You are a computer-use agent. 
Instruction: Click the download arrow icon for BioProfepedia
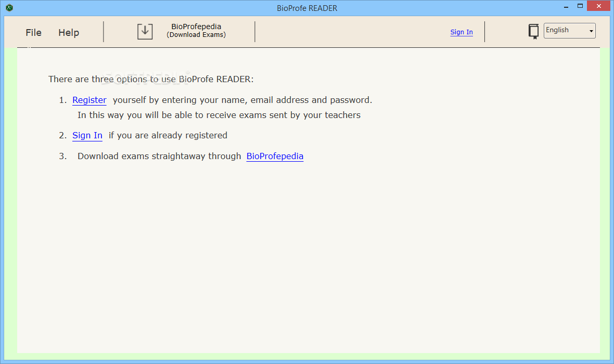145,31
